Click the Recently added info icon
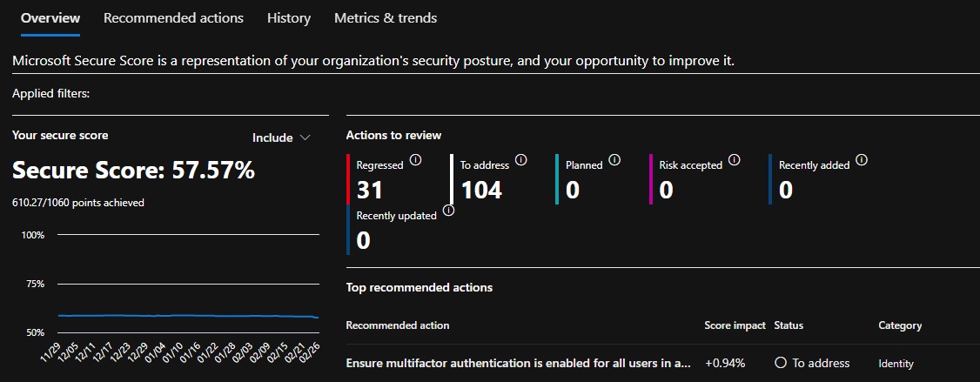 point(862,160)
